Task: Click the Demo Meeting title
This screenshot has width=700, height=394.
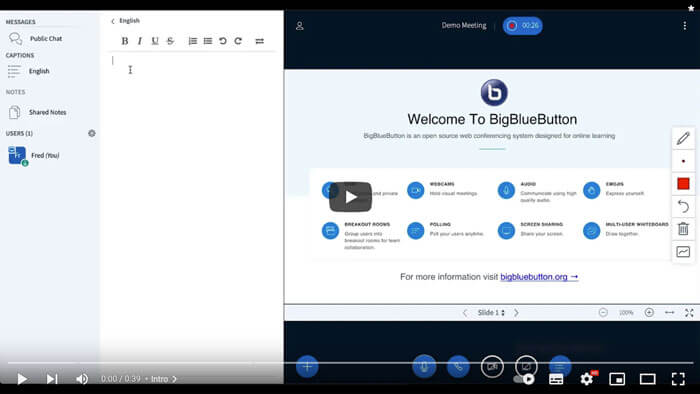Action: [464, 25]
